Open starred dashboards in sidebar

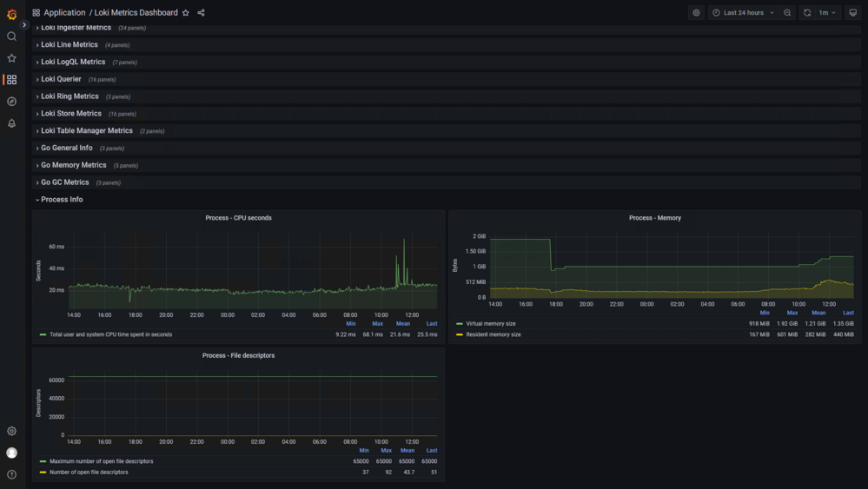(11, 58)
